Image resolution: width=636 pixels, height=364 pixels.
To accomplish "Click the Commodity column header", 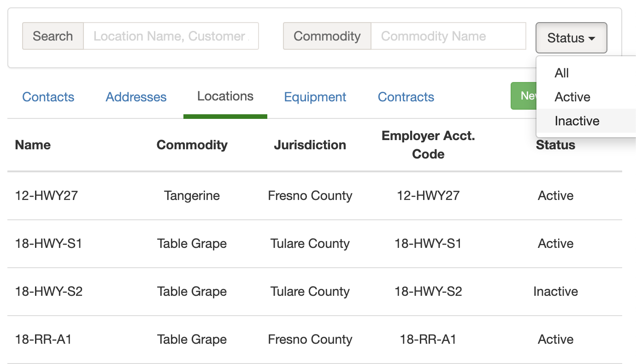I will (192, 145).
